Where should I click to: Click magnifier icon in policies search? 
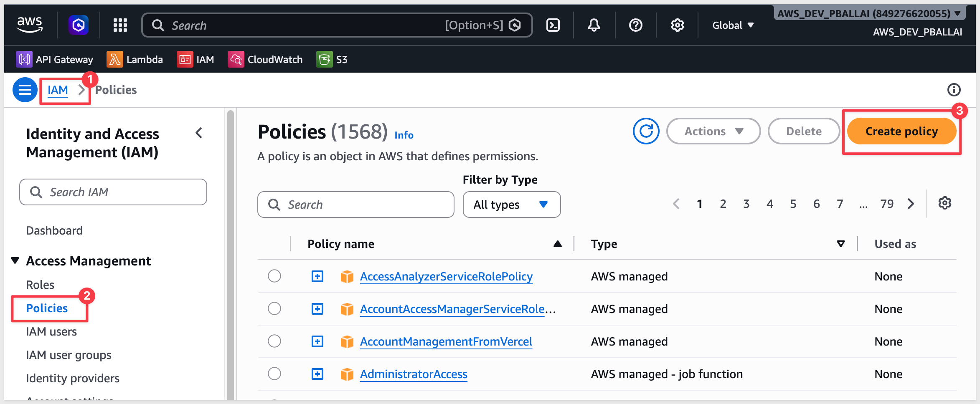point(274,205)
